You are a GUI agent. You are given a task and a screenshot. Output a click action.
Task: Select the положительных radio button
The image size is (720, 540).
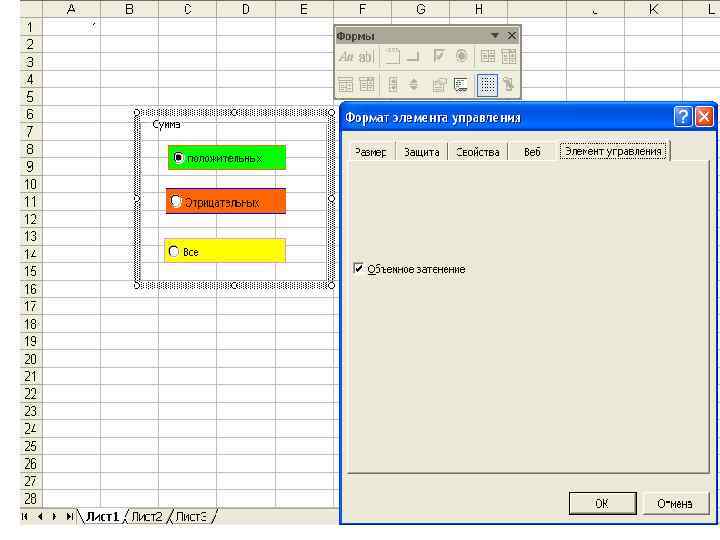point(178,158)
